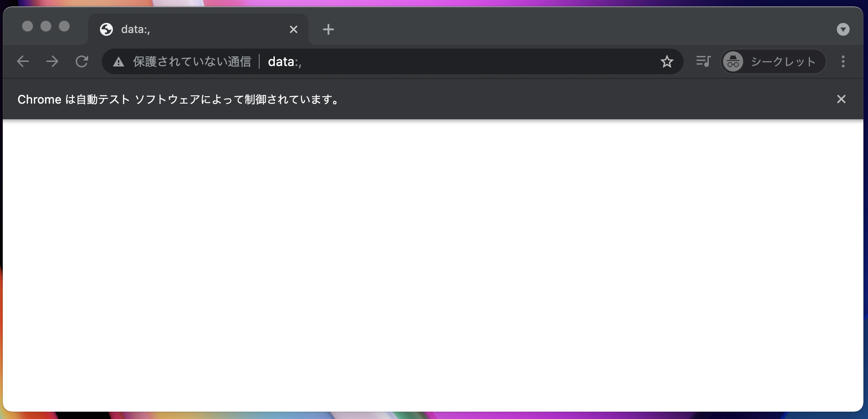Image resolution: width=868 pixels, height=419 pixels.
Task: Click the grey zoom window light
Action: (64, 26)
